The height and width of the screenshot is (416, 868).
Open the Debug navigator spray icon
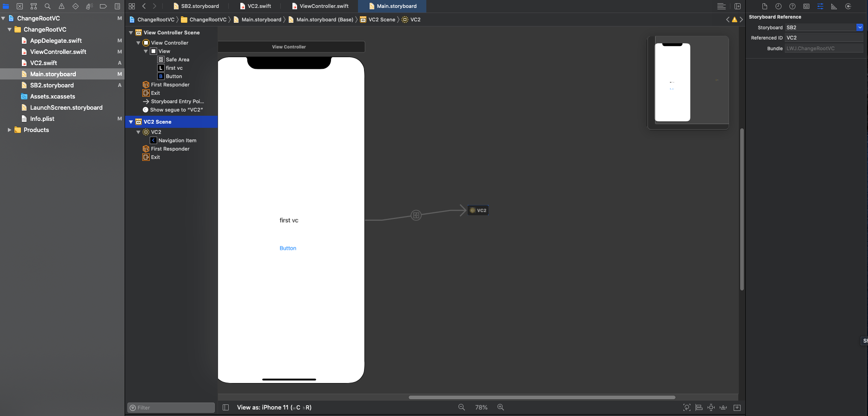pos(89,6)
